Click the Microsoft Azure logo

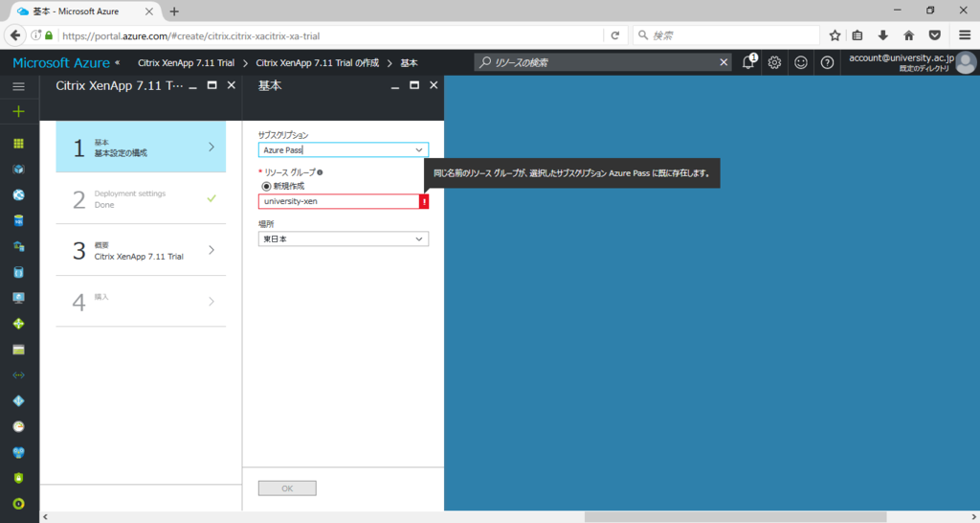point(61,62)
